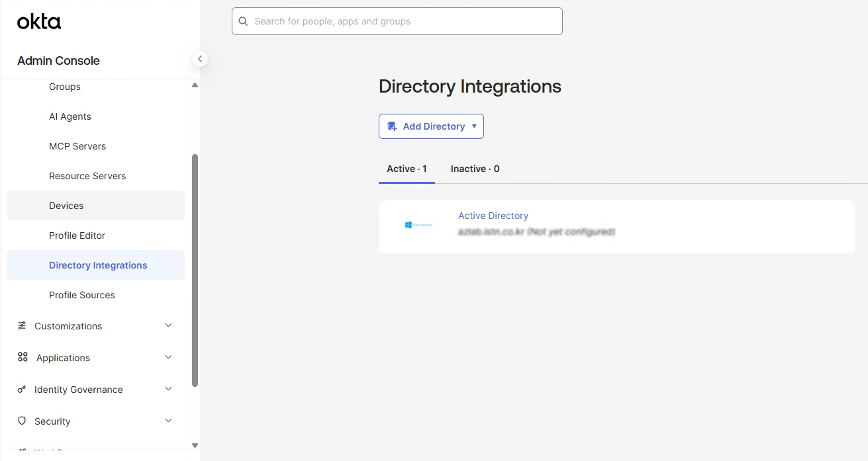This screenshot has width=868, height=461.
Task: Open Profile Sources in the sidebar
Action: pos(82,295)
